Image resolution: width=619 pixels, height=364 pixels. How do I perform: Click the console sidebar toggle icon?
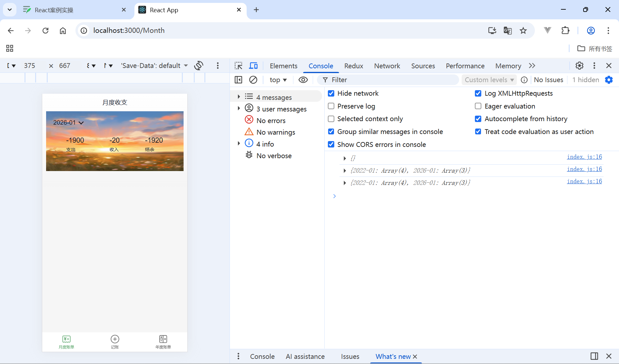238,80
